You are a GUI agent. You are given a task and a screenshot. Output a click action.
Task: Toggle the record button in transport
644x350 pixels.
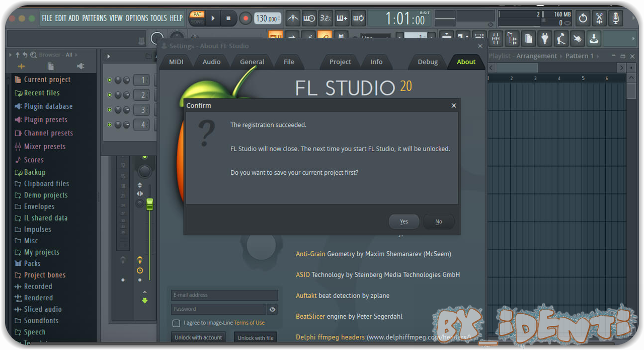[x=246, y=19]
